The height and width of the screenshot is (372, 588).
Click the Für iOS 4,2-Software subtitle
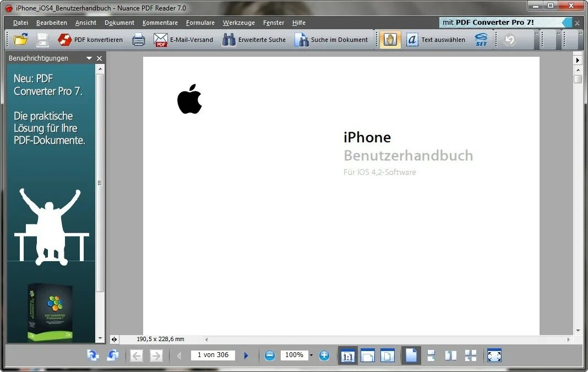click(x=380, y=172)
